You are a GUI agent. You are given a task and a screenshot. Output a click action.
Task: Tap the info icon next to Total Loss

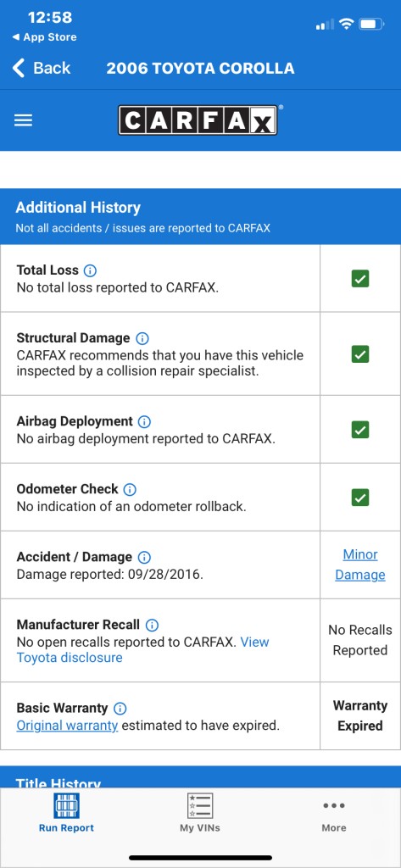pos(90,270)
